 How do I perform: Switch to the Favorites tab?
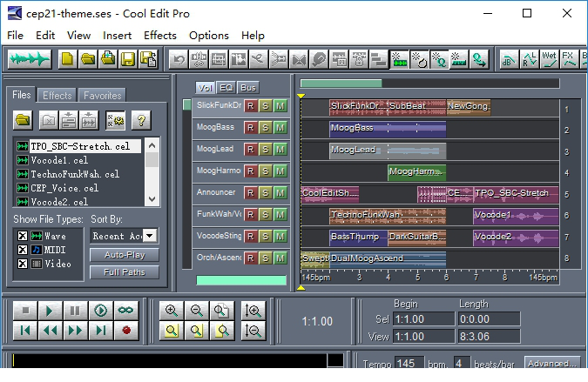coord(103,96)
